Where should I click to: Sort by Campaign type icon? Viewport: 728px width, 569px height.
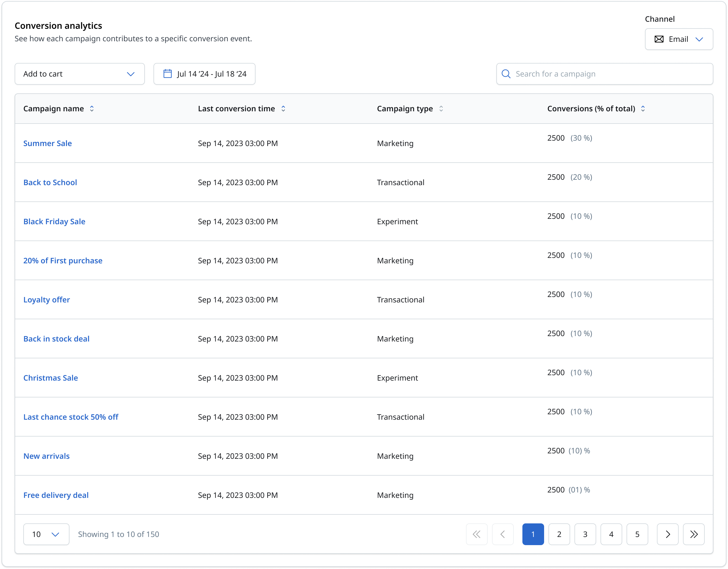click(441, 109)
